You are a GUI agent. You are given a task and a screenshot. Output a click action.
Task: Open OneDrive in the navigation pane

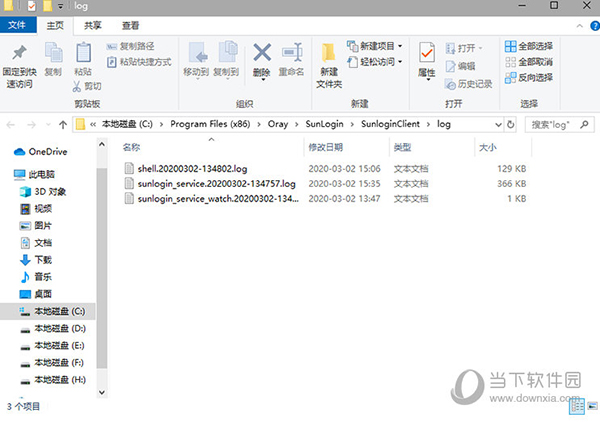[x=41, y=152]
